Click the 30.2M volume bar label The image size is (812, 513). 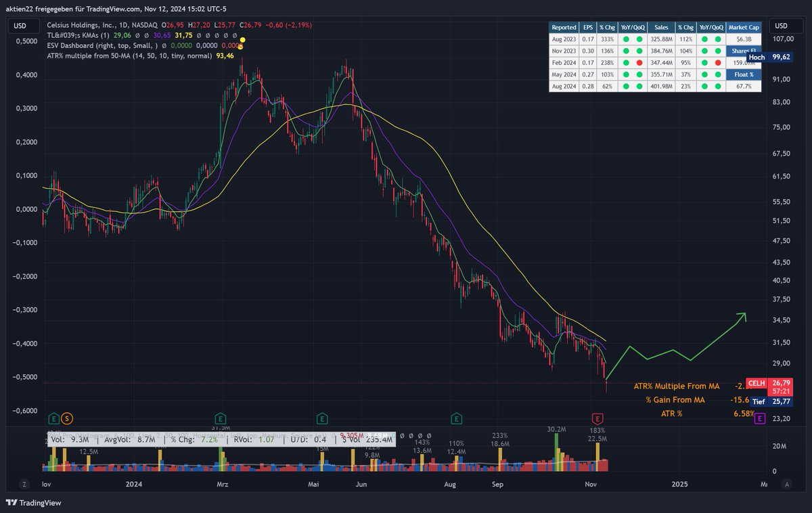point(556,429)
